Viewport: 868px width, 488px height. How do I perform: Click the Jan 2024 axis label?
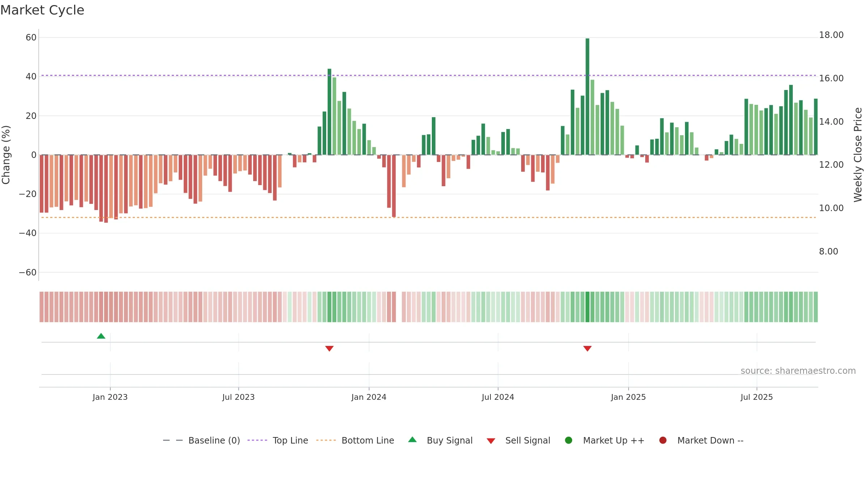(369, 397)
